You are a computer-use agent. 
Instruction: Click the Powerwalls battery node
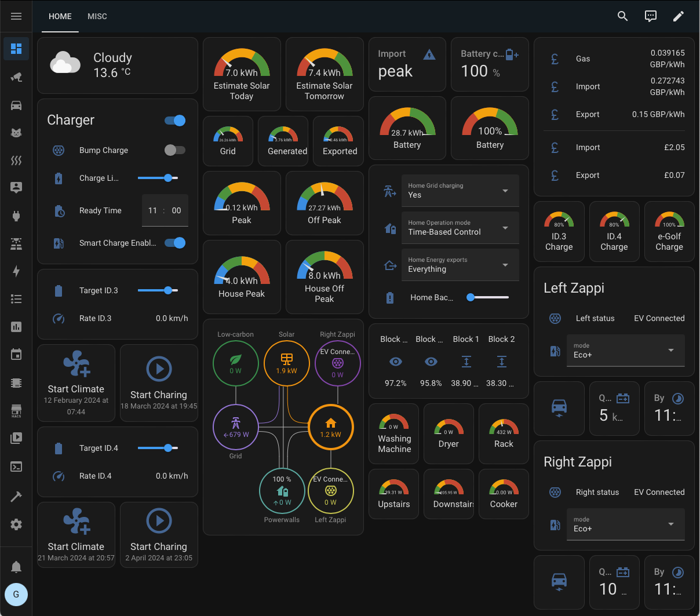click(282, 491)
